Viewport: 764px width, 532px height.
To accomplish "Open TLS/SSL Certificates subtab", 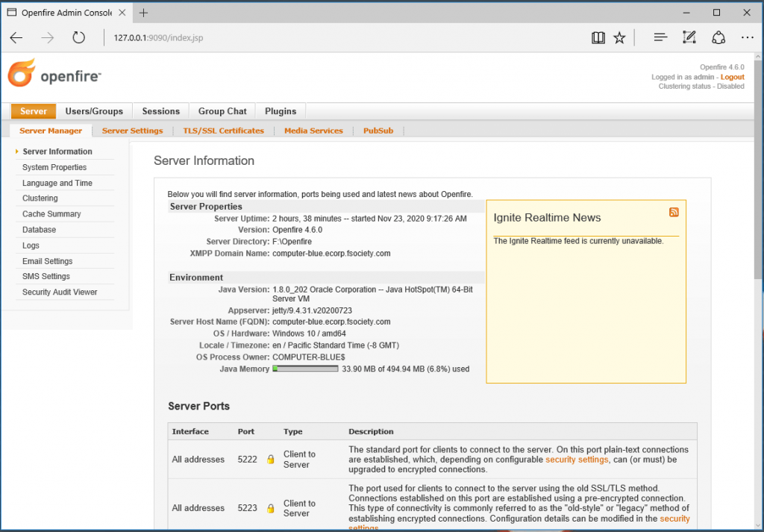I will pos(224,131).
